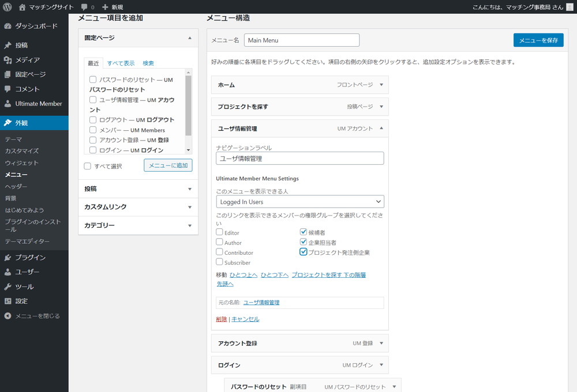Expand パスワードのリセット sub item arrow

395,386
